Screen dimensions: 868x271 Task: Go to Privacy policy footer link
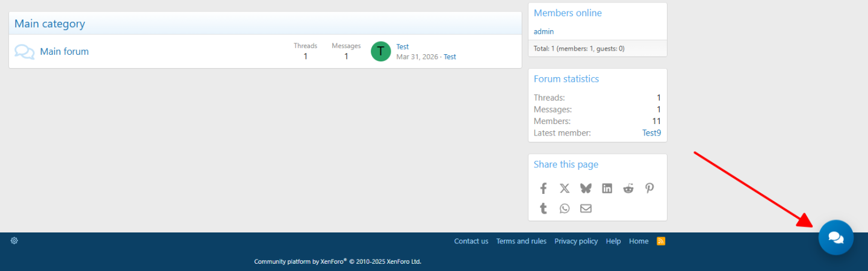tap(576, 241)
